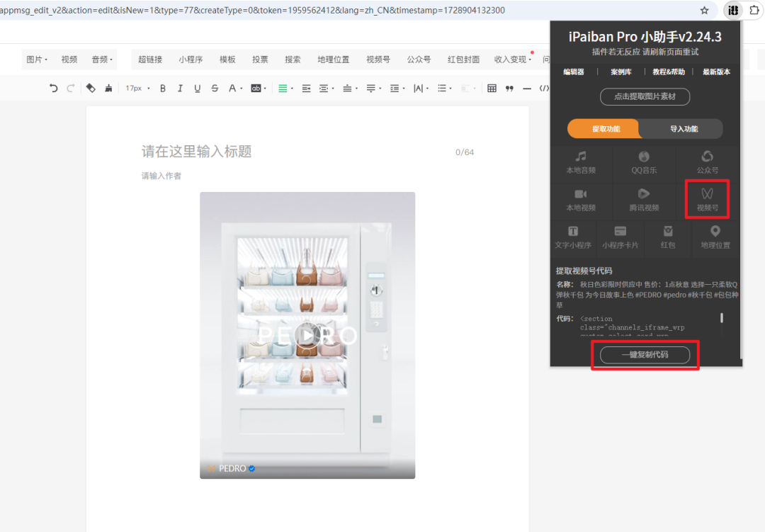Viewport: 765px width, 532px height.
Task: Open the 收入变现 dropdown
Action: (x=513, y=60)
